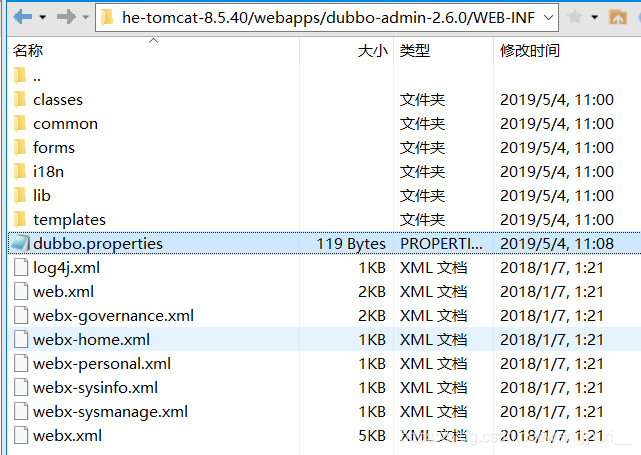
Task: Select the webx-sysmanage.xml file name
Action: (110, 412)
